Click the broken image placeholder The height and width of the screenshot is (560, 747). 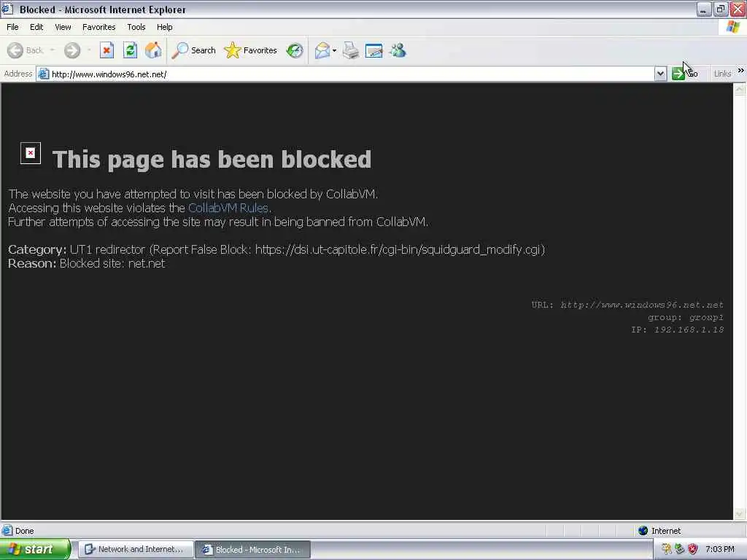31,153
